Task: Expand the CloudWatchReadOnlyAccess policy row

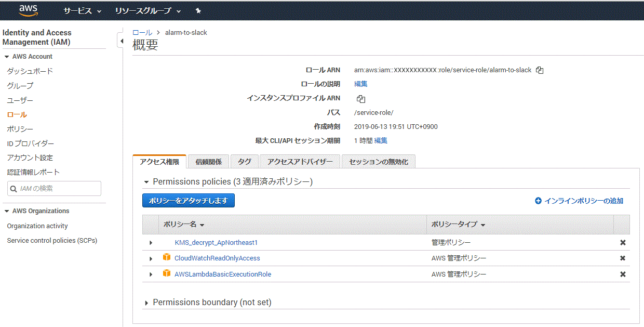Action: click(151, 258)
